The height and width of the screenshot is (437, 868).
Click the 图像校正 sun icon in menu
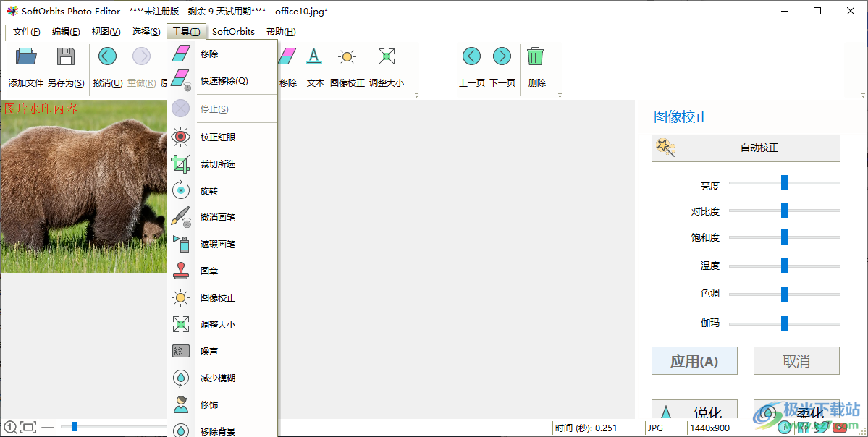181,297
